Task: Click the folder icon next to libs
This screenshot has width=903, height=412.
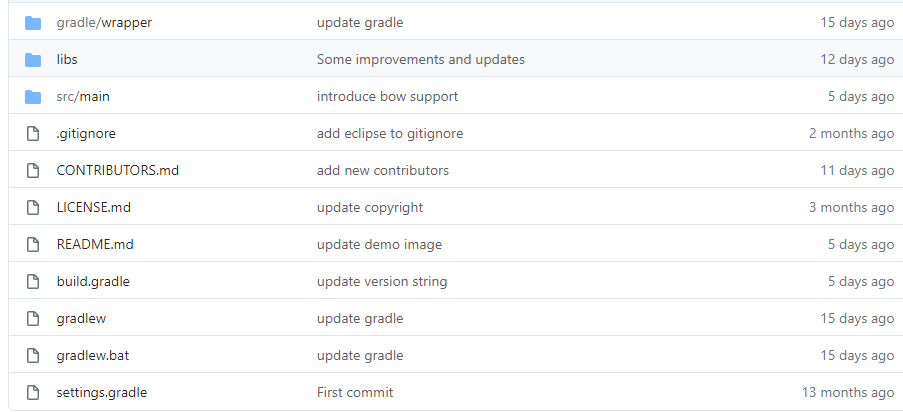Action: coord(33,60)
